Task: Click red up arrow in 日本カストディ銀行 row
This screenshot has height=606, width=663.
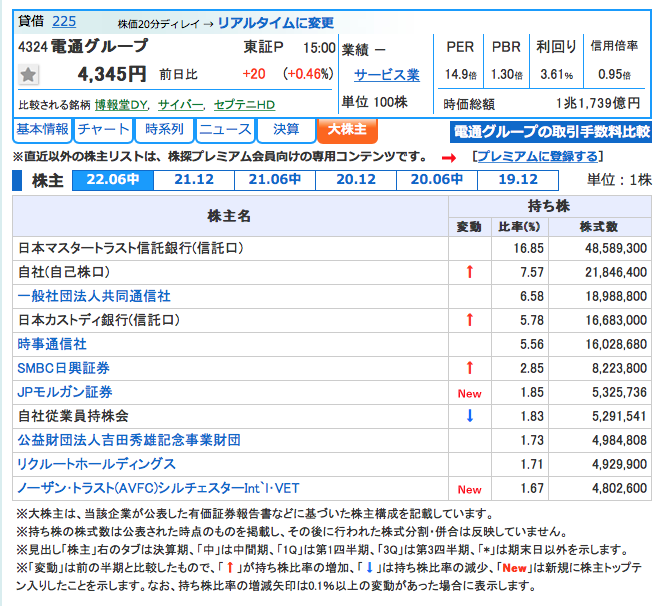Action: tap(469, 320)
